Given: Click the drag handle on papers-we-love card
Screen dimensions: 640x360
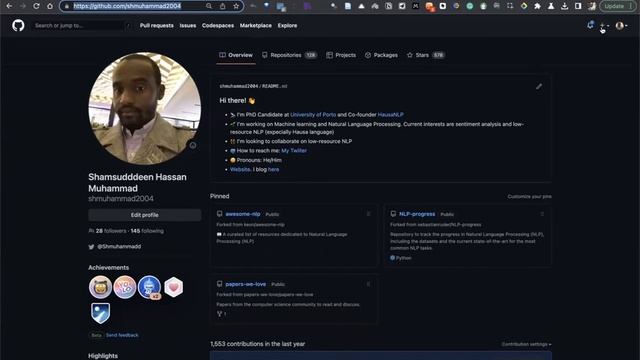Looking at the screenshot, I should [x=369, y=284].
